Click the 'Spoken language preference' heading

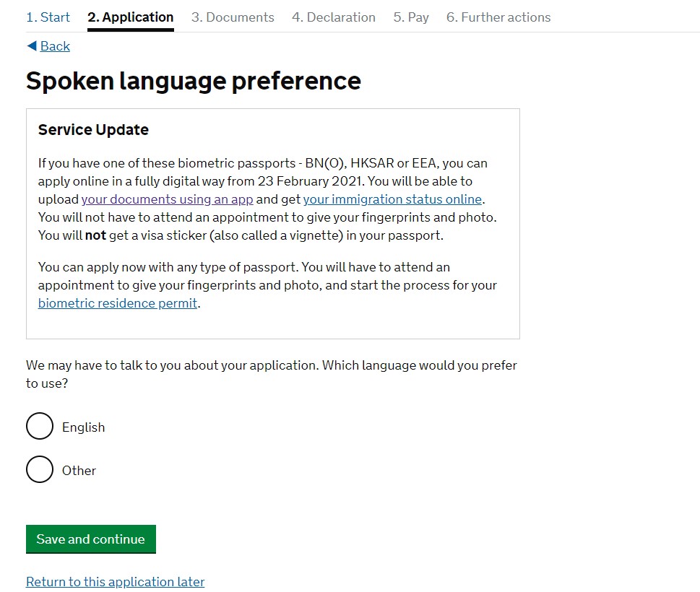pos(194,81)
